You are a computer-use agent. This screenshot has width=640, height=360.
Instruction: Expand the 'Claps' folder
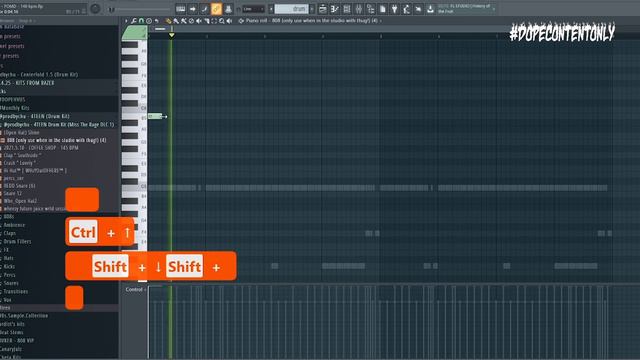(x=9, y=233)
